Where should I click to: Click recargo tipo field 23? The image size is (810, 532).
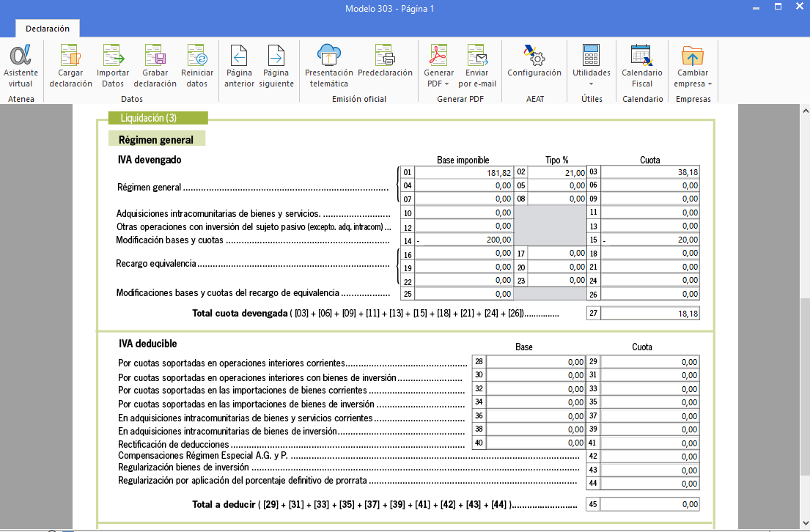click(x=557, y=281)
